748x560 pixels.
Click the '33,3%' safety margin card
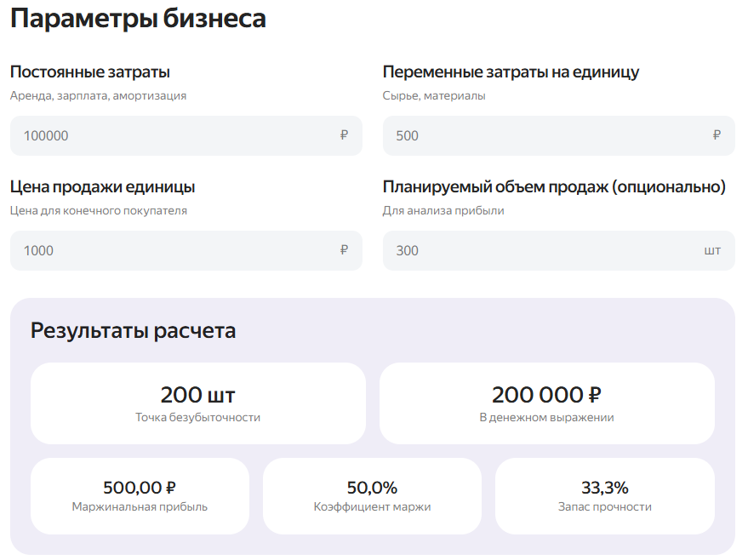(604, 496)
